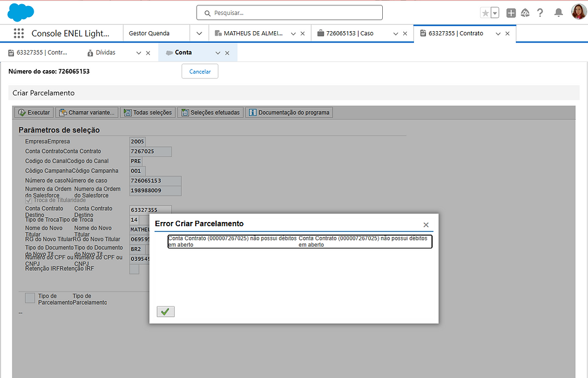Click the Numero da Ordem field 198988009
588x378 pixels.
pos(155,191)
